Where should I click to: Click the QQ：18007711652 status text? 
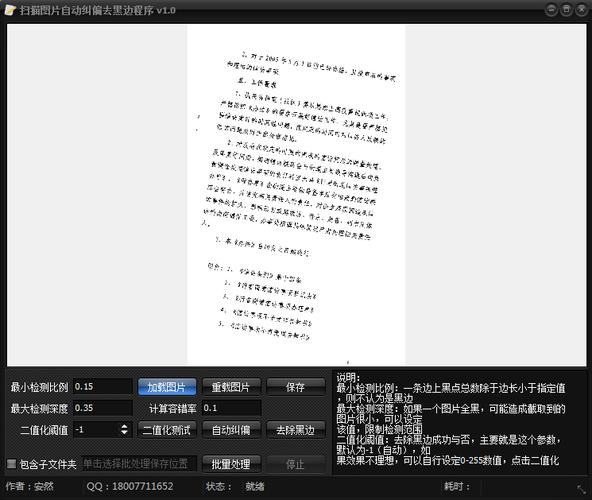[x=130, y=486]
